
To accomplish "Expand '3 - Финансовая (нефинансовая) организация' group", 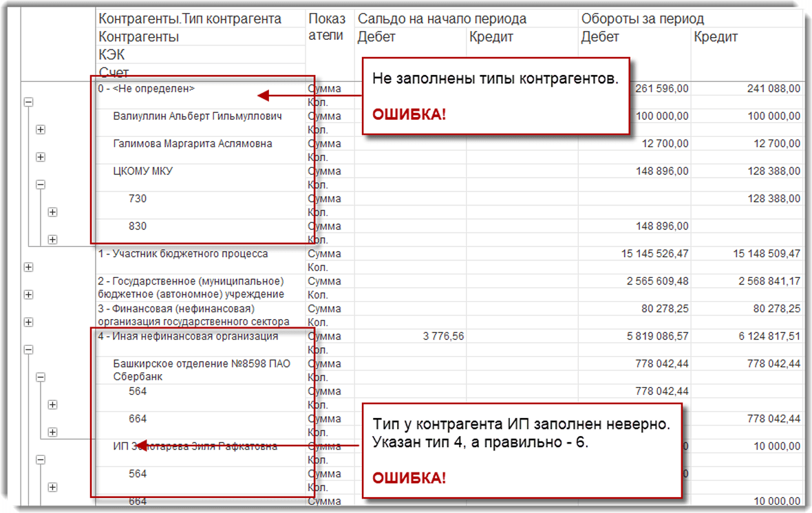I will 29,322.
